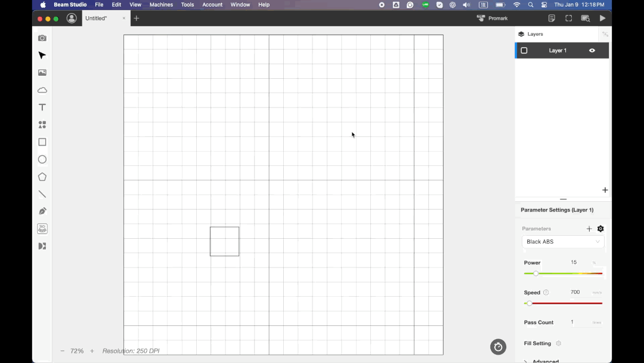Open the 3D curve engraving tool
Viewport: 644px width, 363px height.
42,229
